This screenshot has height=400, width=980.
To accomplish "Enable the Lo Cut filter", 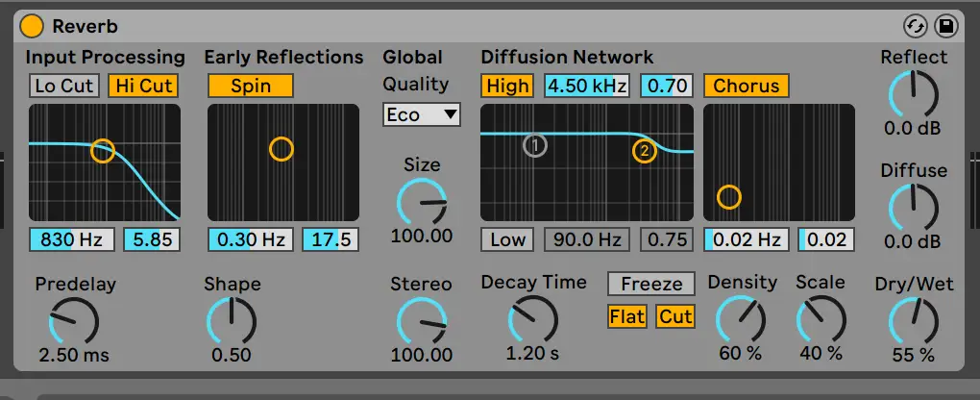I will tap(64, 86).
